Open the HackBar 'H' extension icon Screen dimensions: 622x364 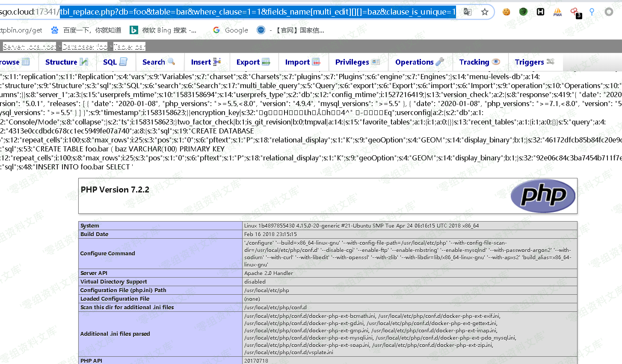click(541, 12)
